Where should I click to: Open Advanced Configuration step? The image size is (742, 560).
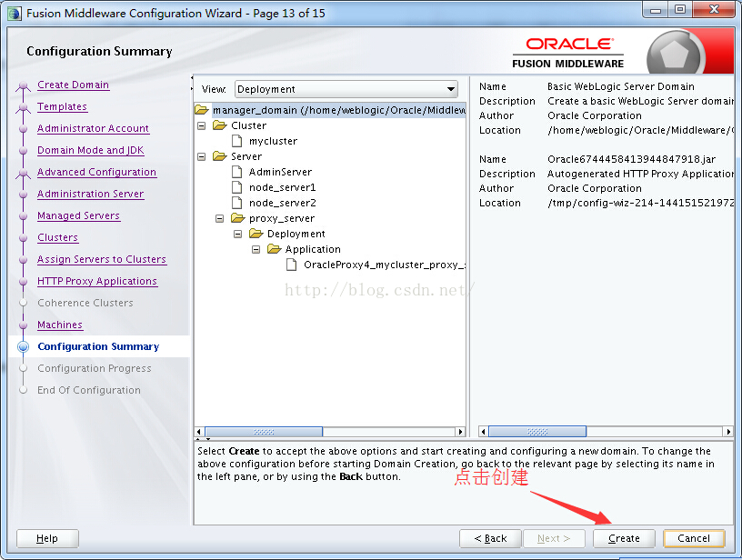(97, 172)
